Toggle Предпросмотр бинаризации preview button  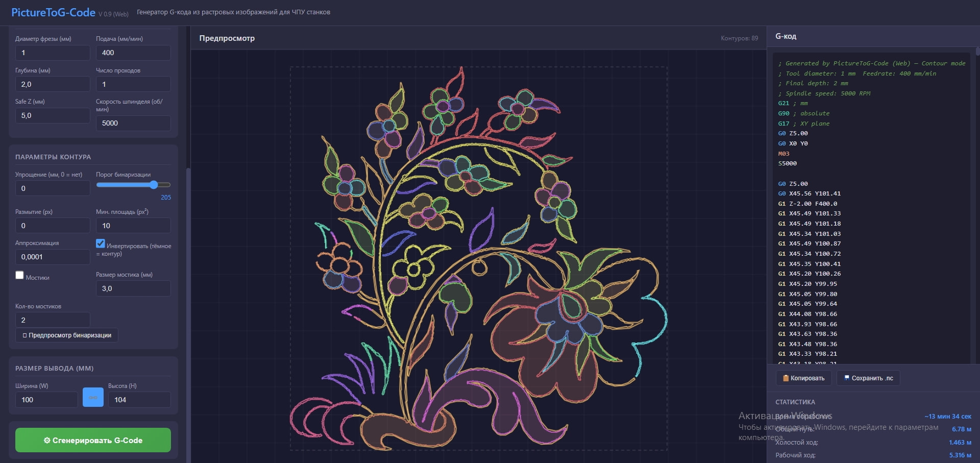click(x=67, y=335)
